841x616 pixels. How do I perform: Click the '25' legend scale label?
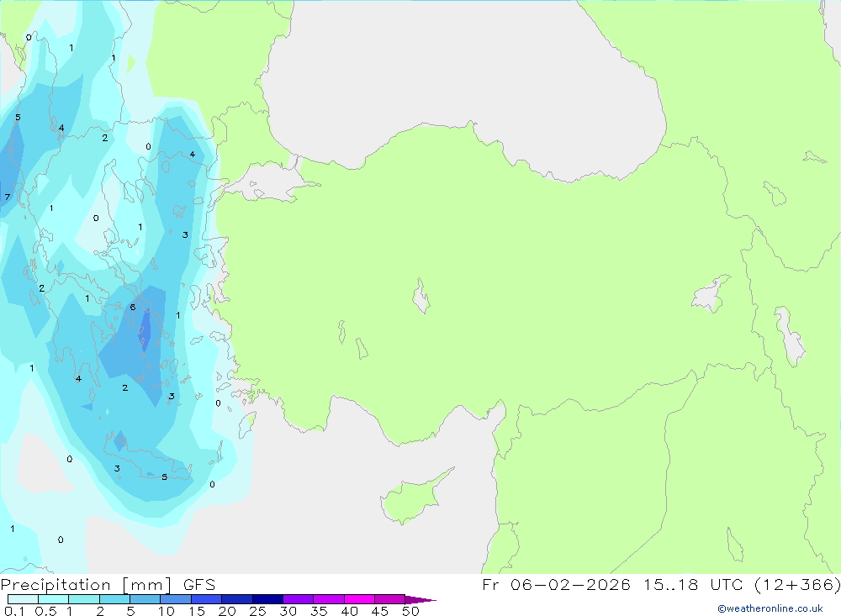(x=258, y=611)
